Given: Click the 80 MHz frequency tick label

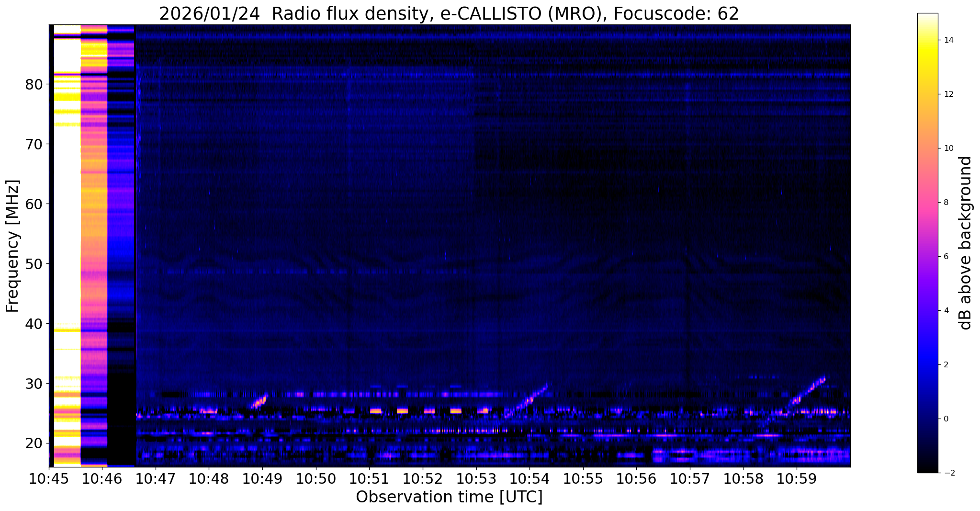Looking at the screenshot, I should click(x=34, y=84).
